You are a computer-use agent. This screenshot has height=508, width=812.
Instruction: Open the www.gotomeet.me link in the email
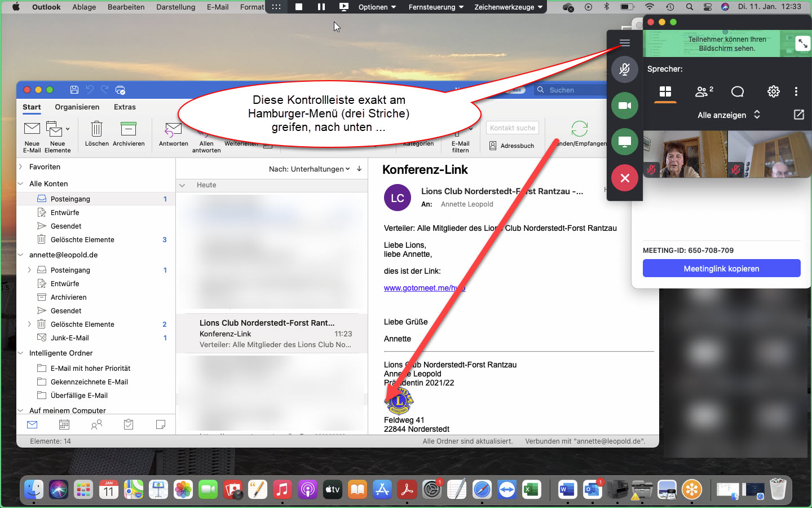tap(424, 288)
